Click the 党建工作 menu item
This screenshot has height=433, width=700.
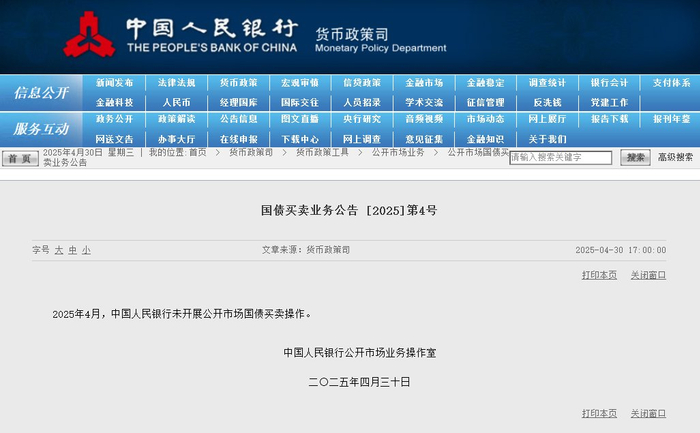(609, 102)
